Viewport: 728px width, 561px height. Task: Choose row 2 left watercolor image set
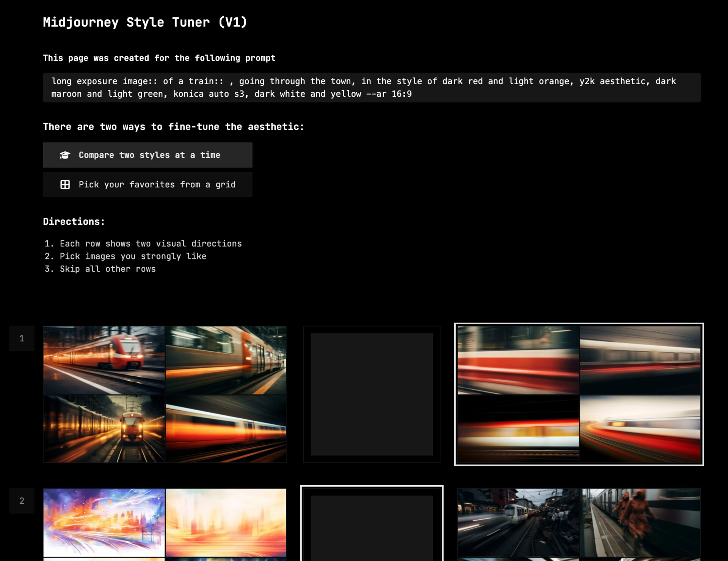(165, 523)
